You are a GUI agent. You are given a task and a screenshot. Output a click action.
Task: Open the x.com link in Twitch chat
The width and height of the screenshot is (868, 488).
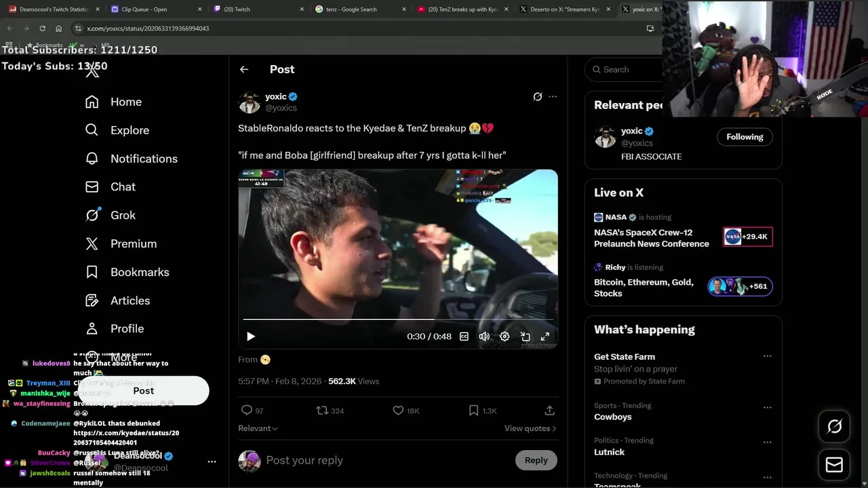[126, 438]
